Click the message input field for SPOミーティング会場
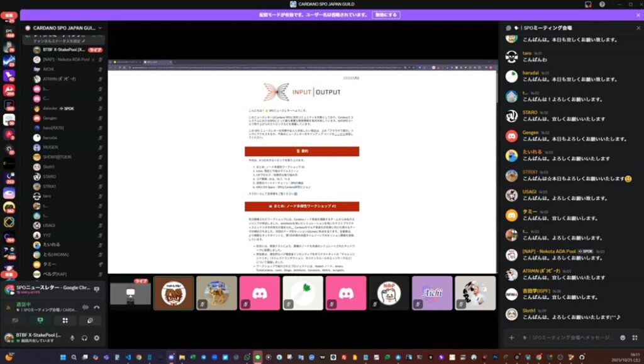This screenshot has height=364, width=644. click(x=566, y=338)
